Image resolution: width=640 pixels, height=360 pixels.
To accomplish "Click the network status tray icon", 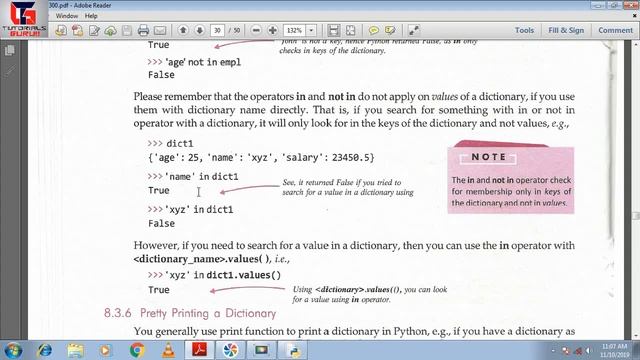I will click(566, 350).
